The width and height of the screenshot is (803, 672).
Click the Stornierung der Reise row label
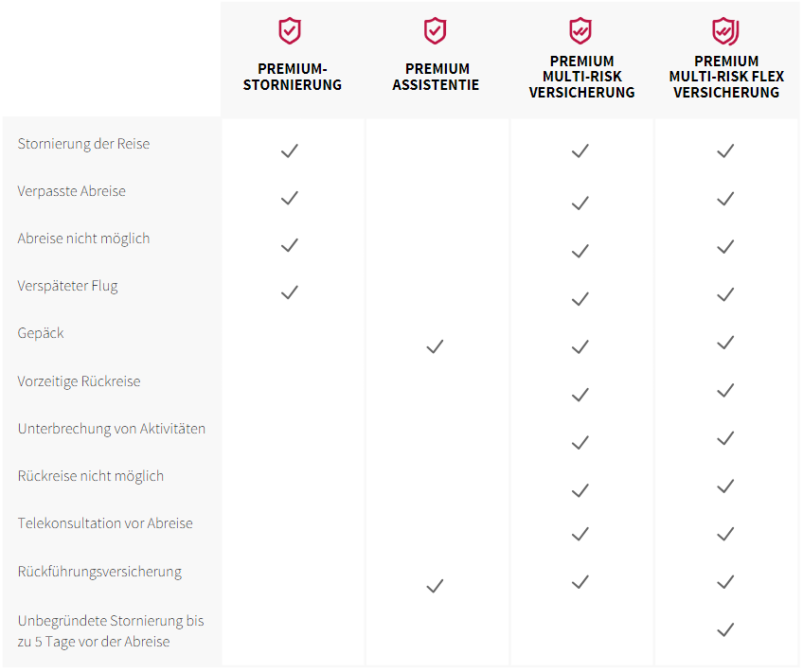pyautogui.click(x=83, y=144)
